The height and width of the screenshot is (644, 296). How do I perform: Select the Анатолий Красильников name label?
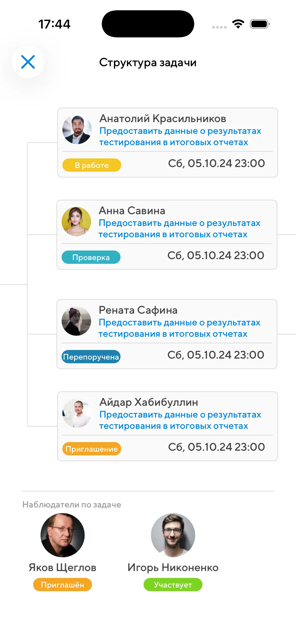click(163, 118)
